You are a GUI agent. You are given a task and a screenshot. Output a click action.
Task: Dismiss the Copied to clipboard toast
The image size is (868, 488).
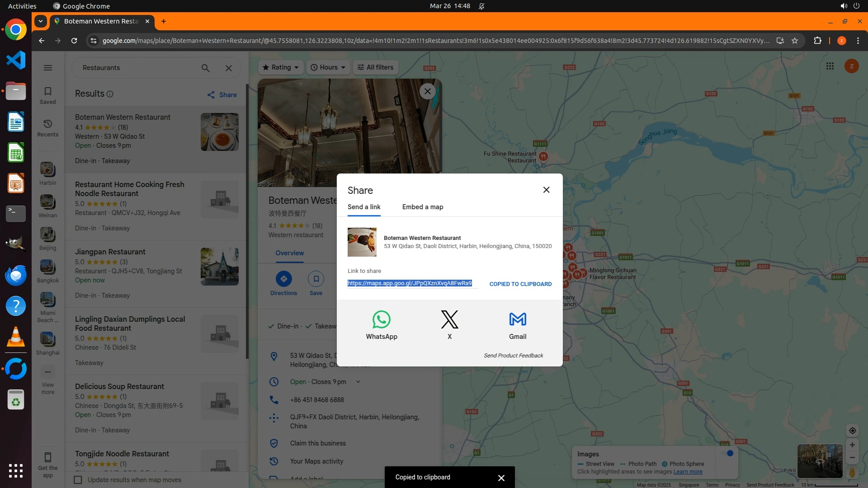501,478
